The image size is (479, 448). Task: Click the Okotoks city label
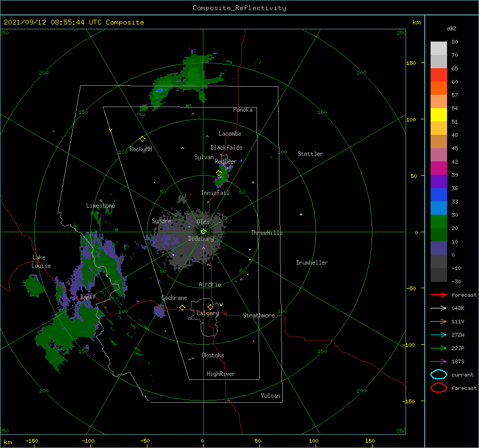(213, 355)
